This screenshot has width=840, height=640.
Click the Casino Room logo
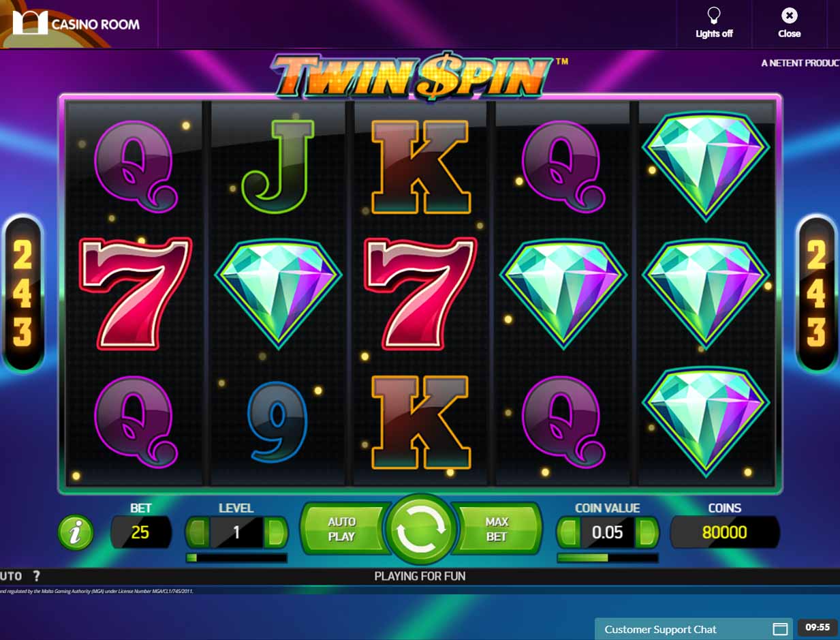tap(76, 24)
